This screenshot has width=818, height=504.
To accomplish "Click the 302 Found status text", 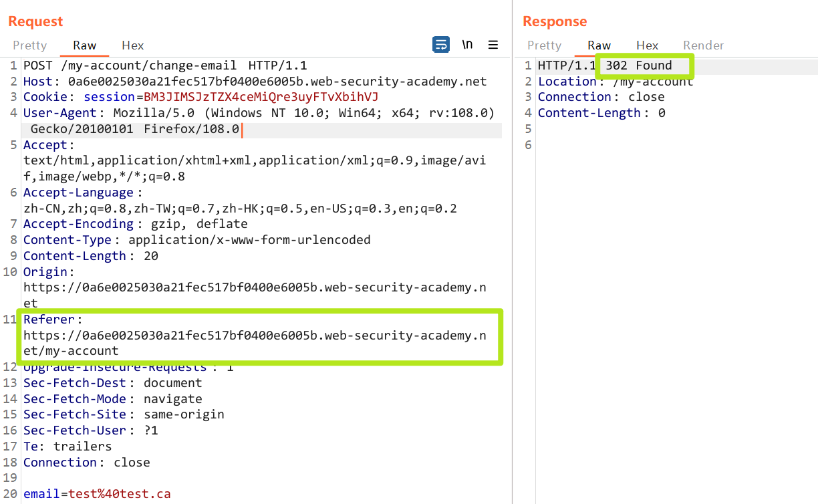I will tap(638, 66).
